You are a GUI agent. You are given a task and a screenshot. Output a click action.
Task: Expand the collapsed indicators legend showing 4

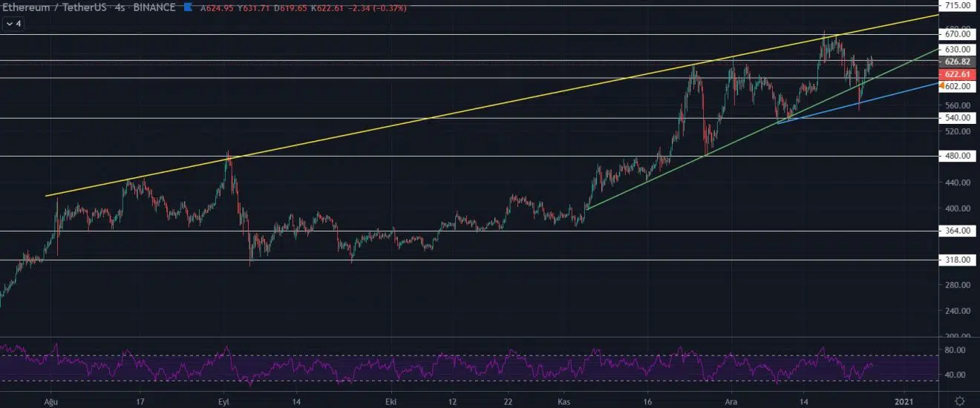click(13, 24)
